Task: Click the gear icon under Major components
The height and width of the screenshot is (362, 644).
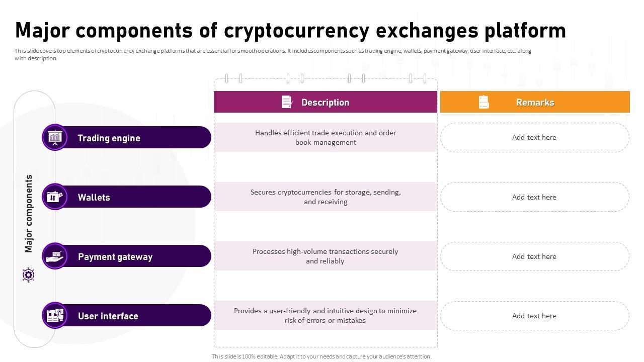Action: [29, 275]
